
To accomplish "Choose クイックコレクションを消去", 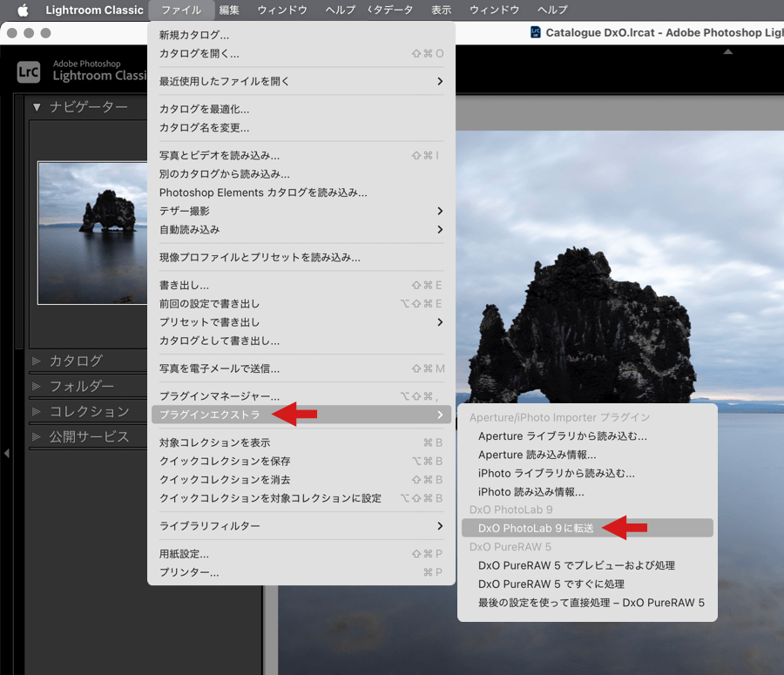I will (x=301, y=480).
